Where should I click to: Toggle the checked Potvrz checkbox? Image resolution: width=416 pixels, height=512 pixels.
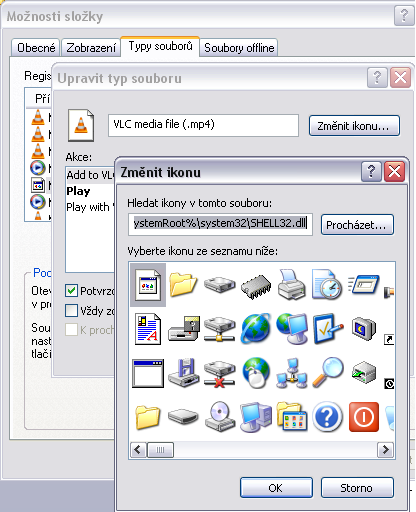71,291
